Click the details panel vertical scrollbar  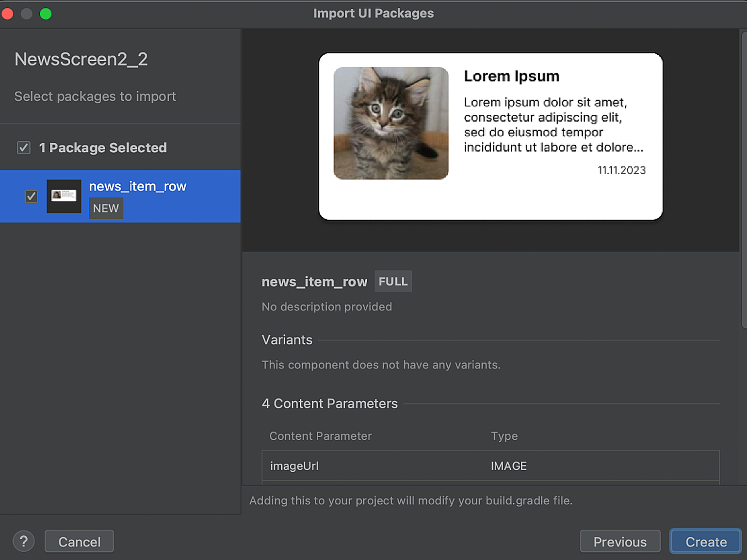point(744,179)
